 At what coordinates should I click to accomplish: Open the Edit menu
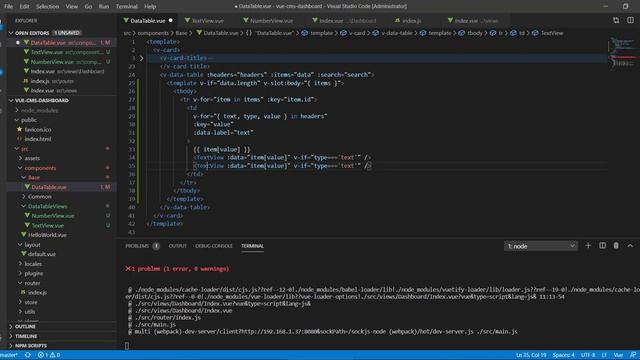24,7
